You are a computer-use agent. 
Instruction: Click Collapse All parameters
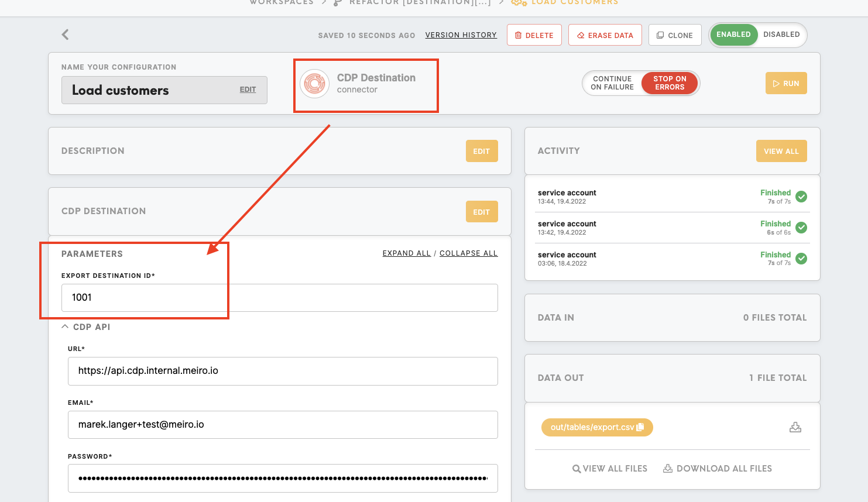point(468,253)
